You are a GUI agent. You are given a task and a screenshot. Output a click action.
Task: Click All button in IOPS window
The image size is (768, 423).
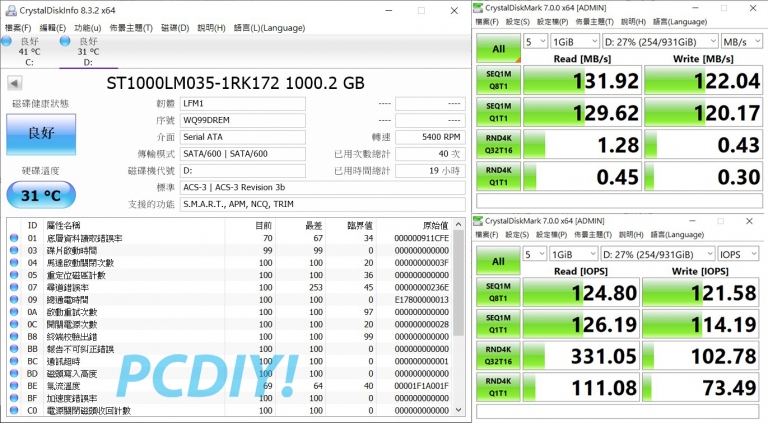pyautogui.click(x=498, y=261)
